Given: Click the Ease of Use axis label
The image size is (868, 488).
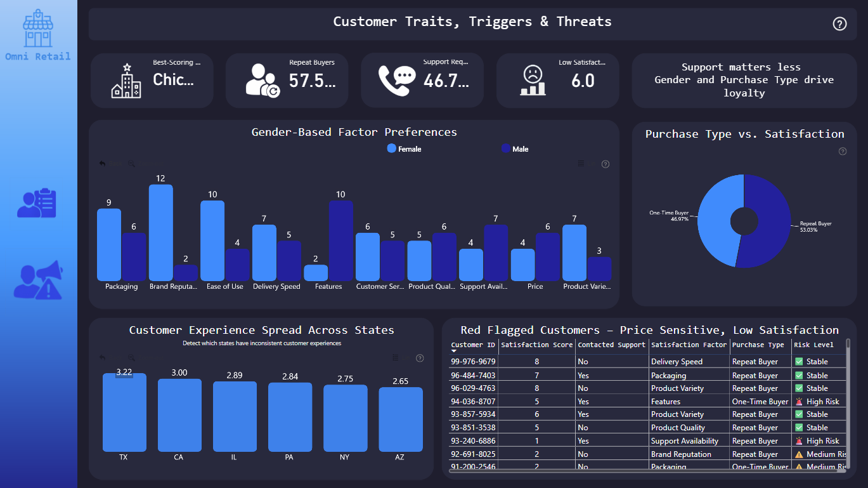Looking at the screenshot, I should pyautogui.click(x=225, y=287).
